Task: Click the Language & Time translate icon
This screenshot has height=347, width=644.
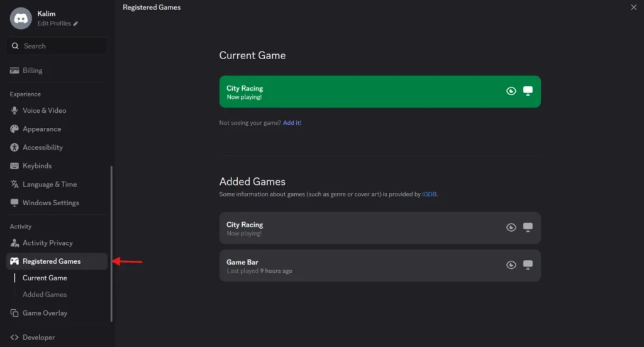Action: pyautogui.click(x=14, y=184)
